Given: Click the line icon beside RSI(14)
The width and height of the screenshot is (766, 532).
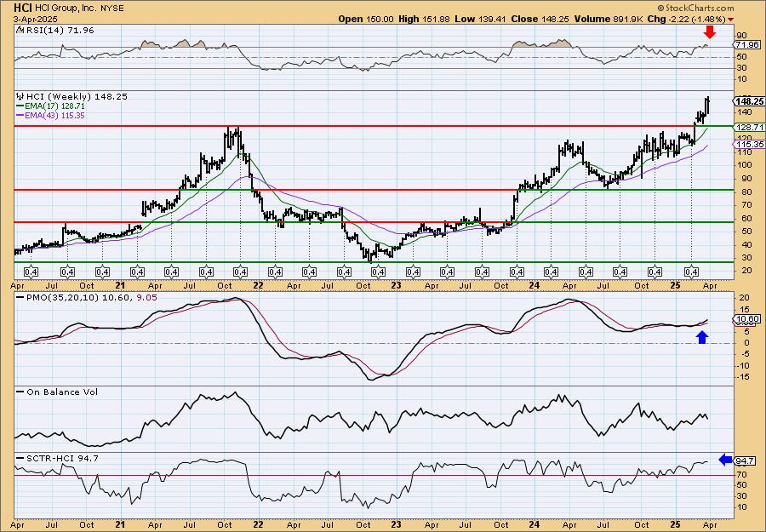Looking at the screenshot, I should (20, 30).
